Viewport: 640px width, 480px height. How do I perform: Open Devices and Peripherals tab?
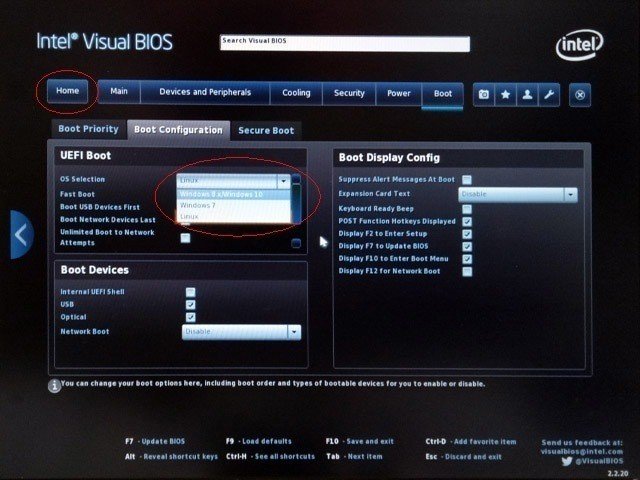tap(205, 92)
